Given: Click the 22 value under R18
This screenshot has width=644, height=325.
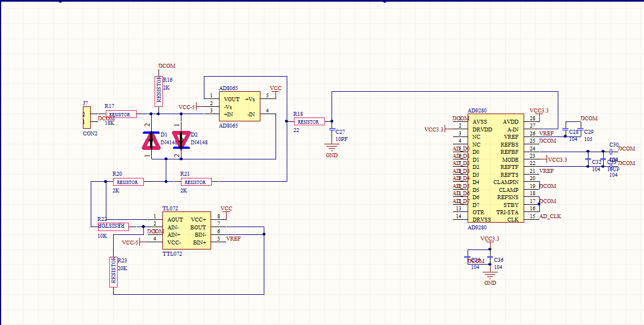Looking at the screenshot, I should 296,130.
